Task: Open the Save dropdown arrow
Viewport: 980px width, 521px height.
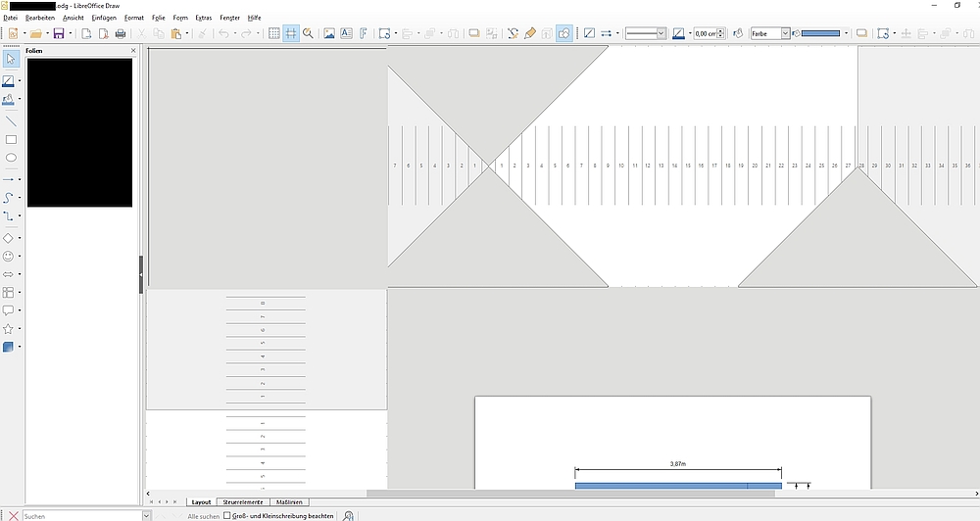Action: pos(71,33)
